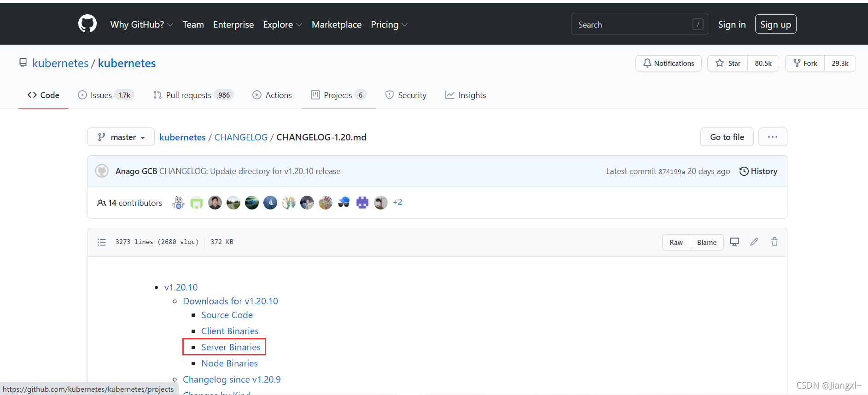Switch to the Code tab
Viewport: 868px width, 395px height.
coord(43,95)
